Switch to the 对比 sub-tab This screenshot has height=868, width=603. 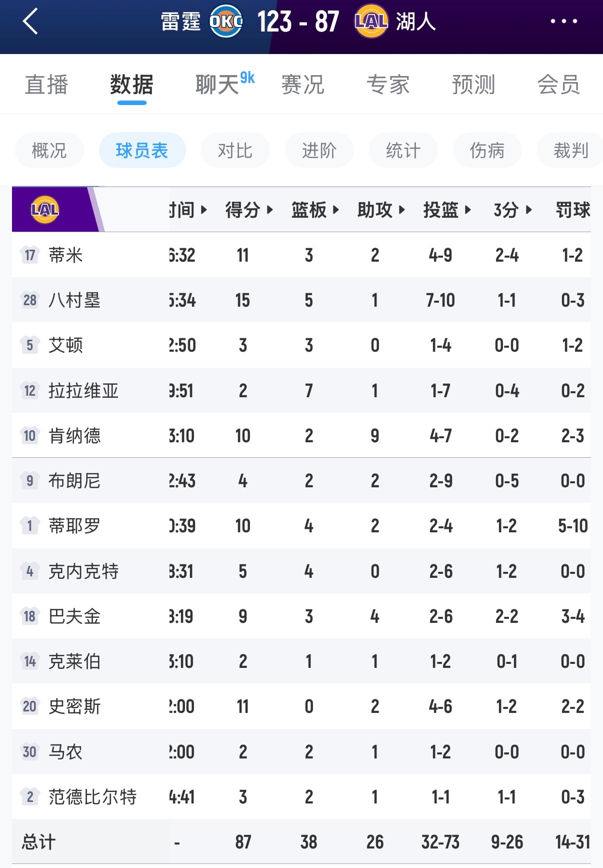234,150
